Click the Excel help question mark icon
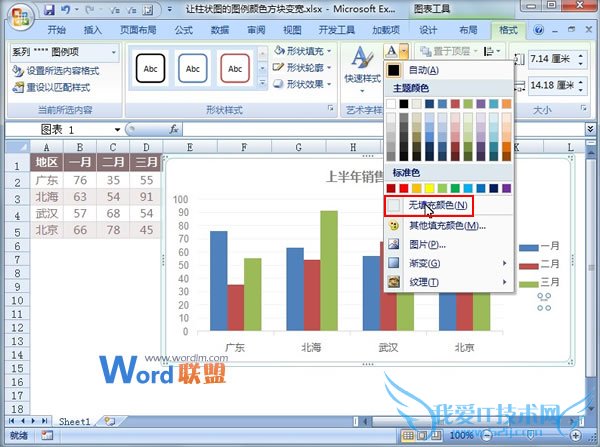Image resolution: width=600 pixels, height=447 pixels. 538,30
